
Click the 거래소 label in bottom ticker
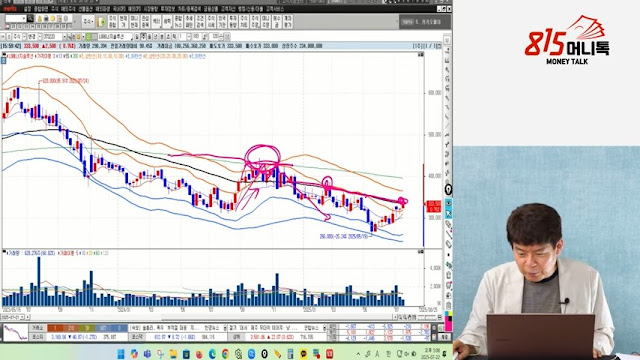(38, 328)
